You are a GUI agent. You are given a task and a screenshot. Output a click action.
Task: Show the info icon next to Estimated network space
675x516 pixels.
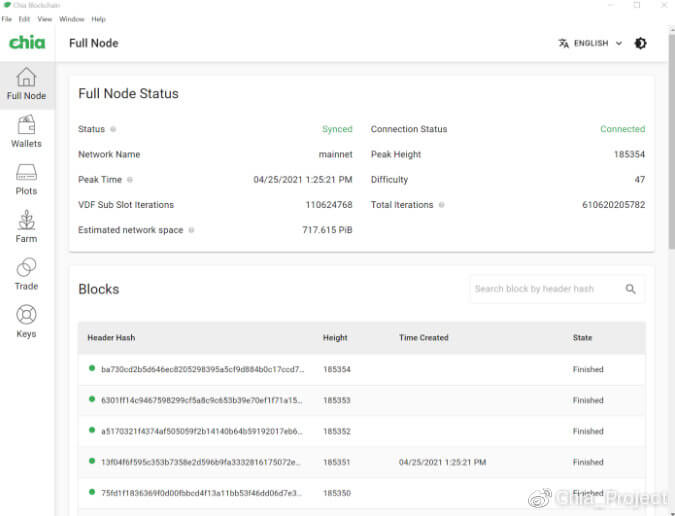[192, 230]
